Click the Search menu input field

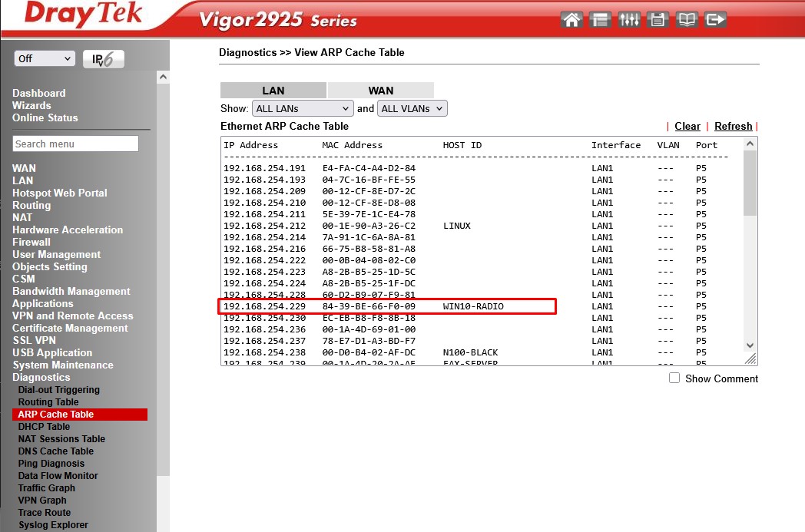(x=75, y=144)
